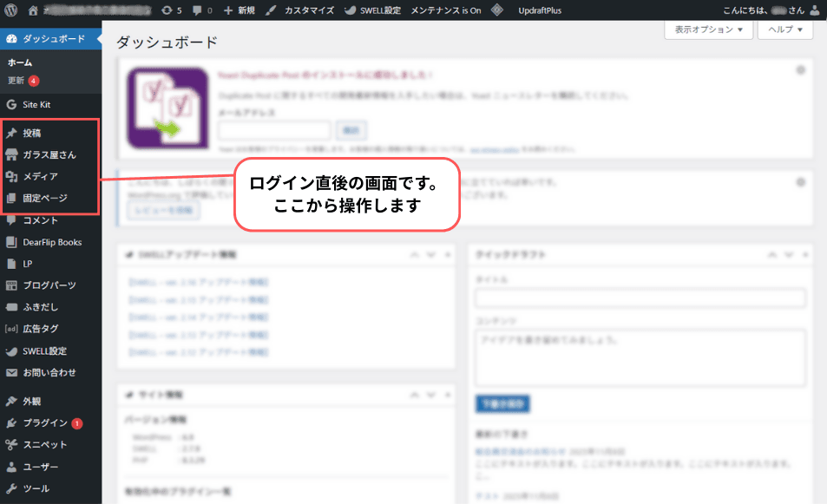This screenshot has width=827, height=504.
Task: Collapse the SWELLアップデート情報 panel with its chevron
Action: click(x=415, y=255)
